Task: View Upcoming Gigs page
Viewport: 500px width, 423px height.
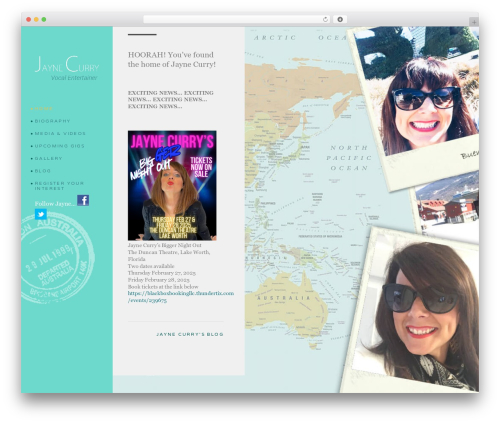Action: pyautogui.click(x=59, y=146)
